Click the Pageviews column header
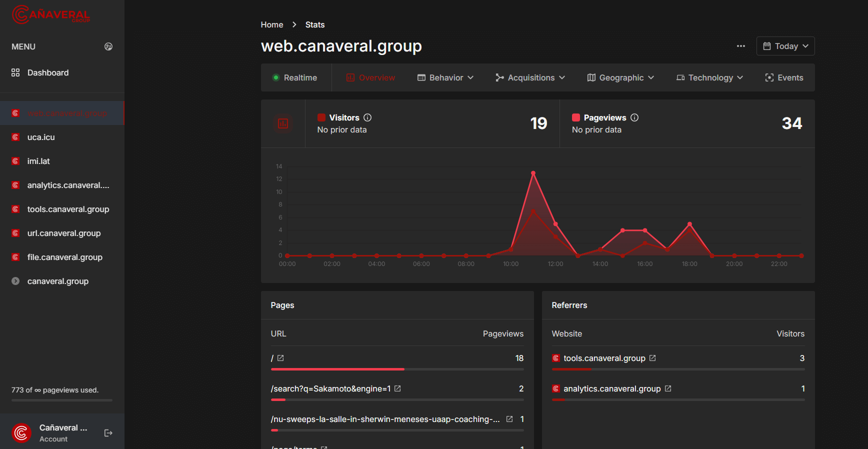The width and height of the screenshot is (868, 449). [503, 333]
